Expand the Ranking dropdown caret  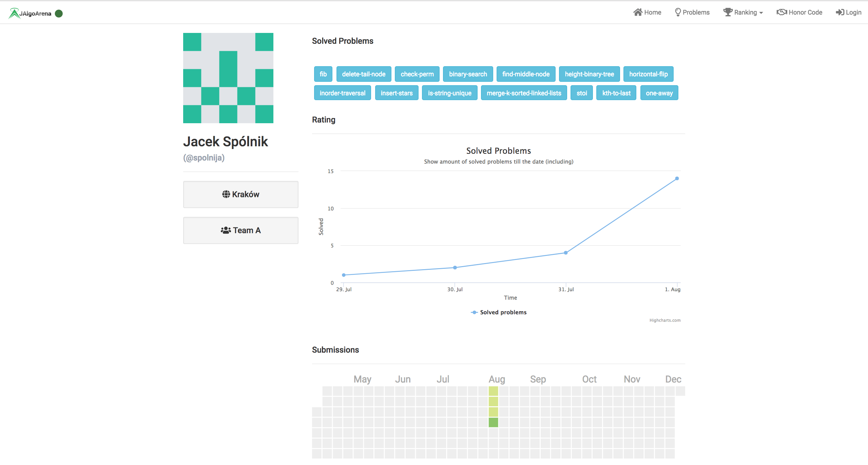[x=761, y=13]
